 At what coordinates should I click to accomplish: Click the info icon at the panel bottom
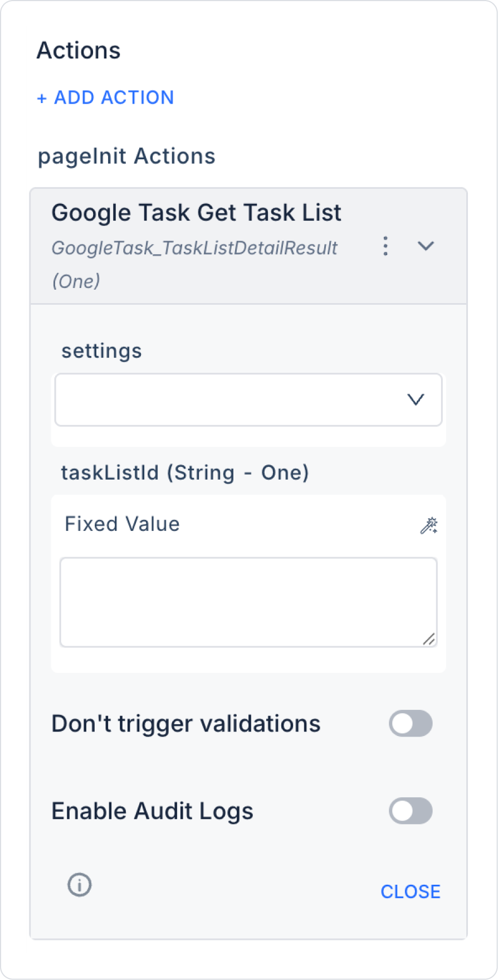click(80, 885)
